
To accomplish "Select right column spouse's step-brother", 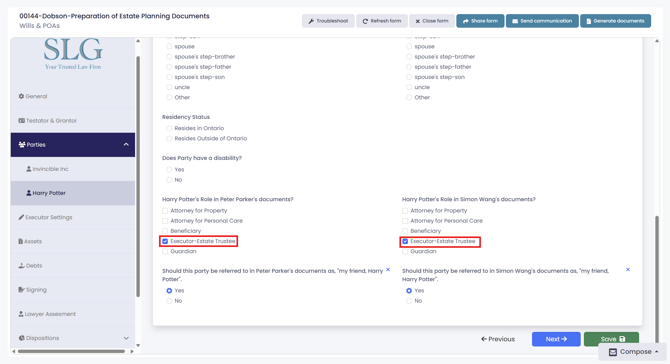I will coord(409,57).
